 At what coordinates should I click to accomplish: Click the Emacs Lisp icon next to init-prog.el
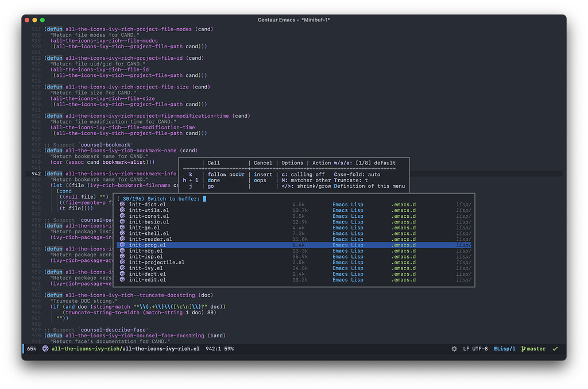click(x=122, y=245)
